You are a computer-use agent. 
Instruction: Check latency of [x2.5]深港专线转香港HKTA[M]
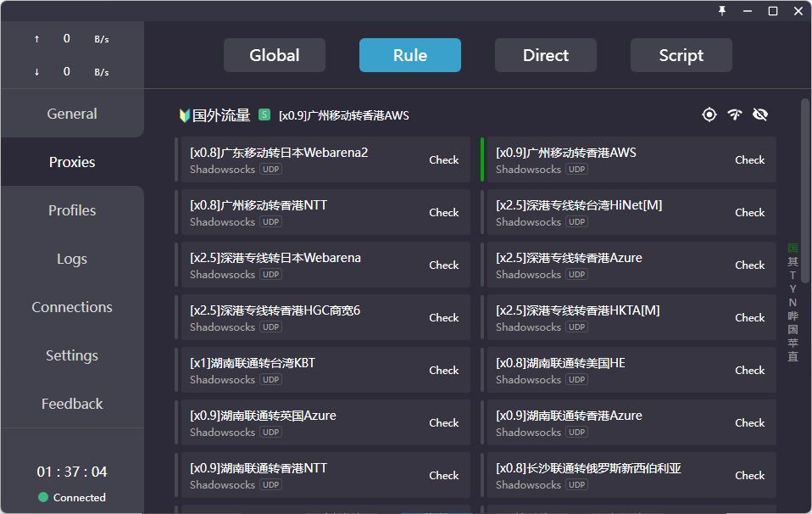750,317
